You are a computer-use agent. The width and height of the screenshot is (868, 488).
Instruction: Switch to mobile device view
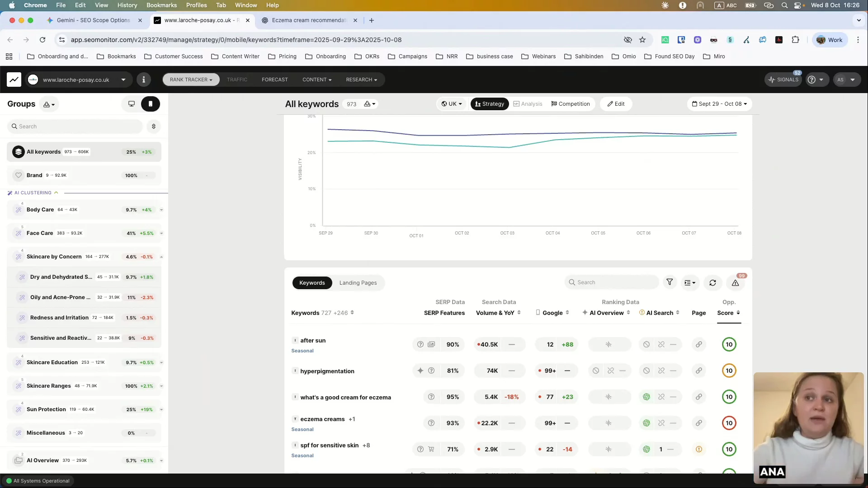click(x=151, y=104)
